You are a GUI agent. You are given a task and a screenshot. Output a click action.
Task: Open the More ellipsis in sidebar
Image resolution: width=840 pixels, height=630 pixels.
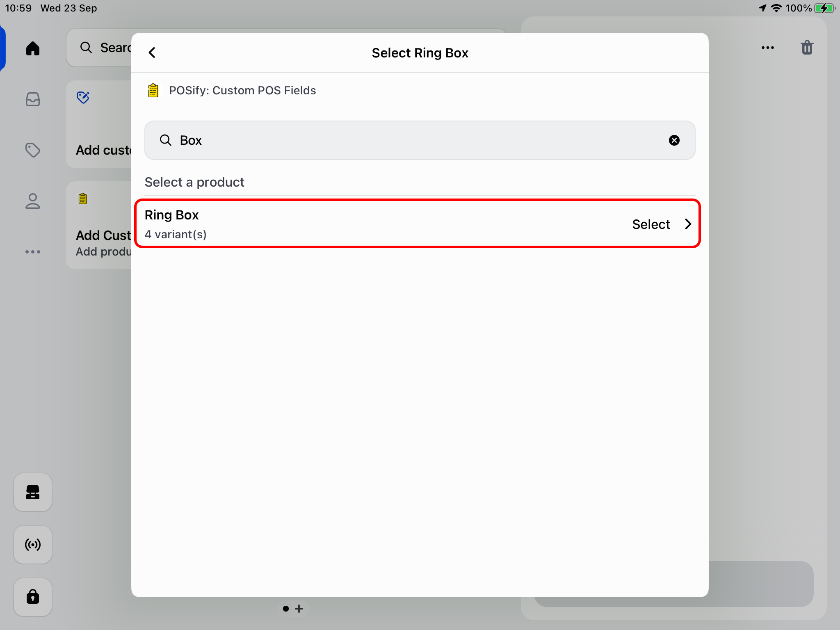[x=33, y=252]
